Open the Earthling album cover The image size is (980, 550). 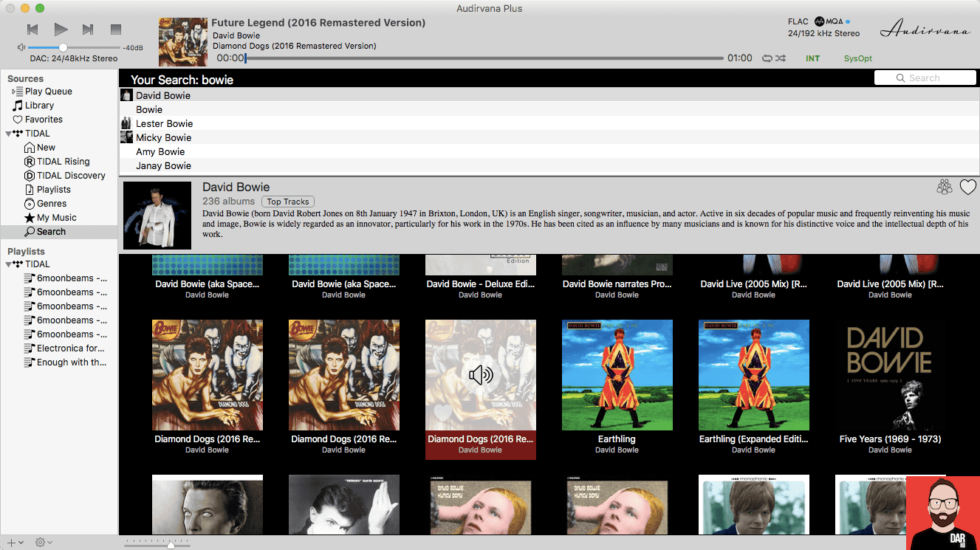tap(617, 375)
